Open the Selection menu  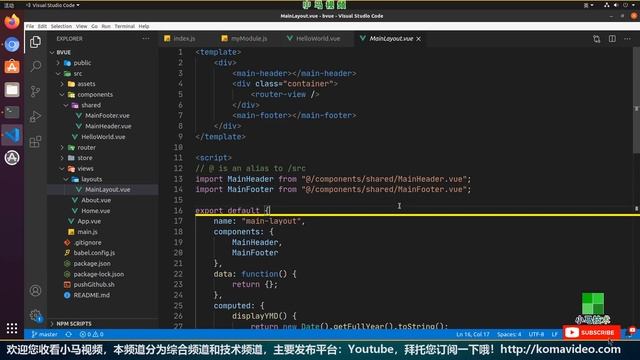(x=61, y=26)
